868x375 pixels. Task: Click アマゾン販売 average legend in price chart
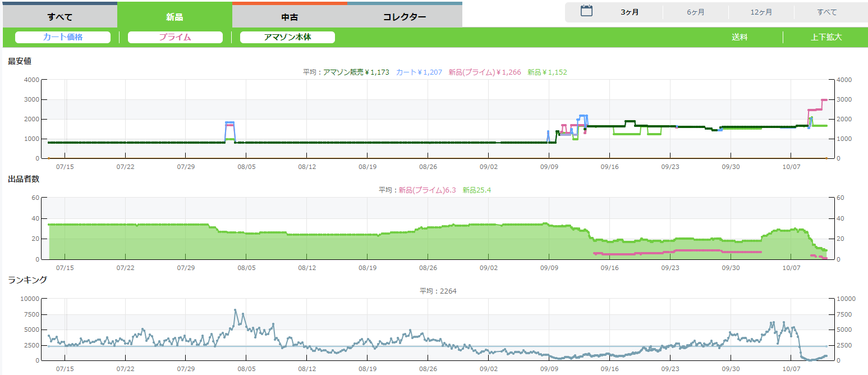[x=356, y=72]
